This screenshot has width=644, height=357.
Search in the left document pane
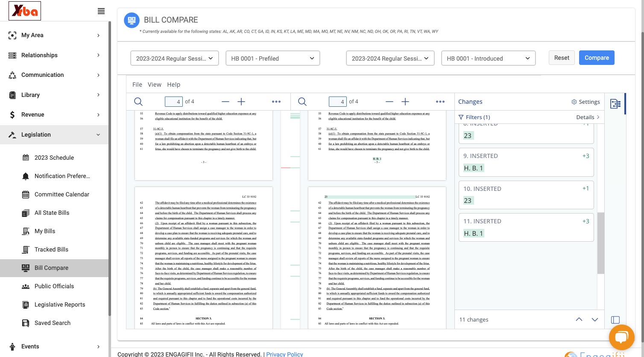click(x=138, y=102)
